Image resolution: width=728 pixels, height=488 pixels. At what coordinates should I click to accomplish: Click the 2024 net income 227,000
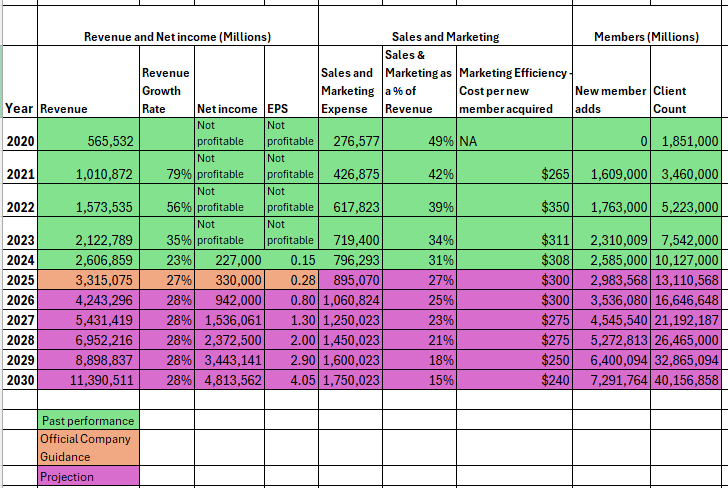(229, 260)
